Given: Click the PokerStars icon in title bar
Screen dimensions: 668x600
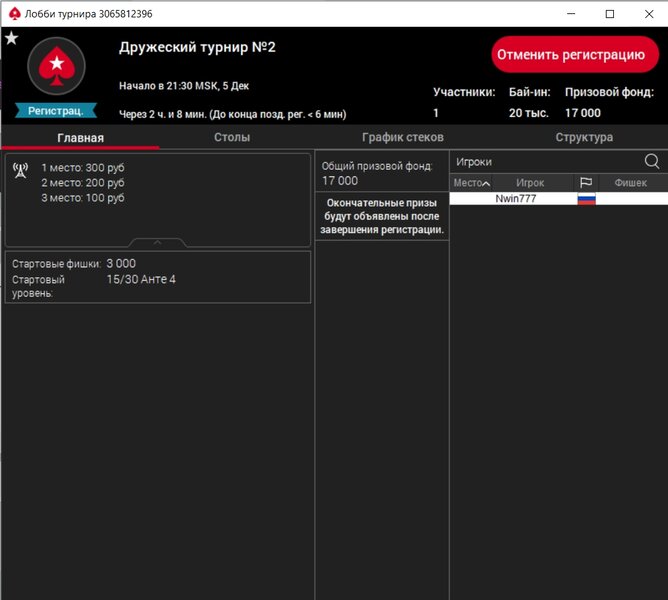Looking at the screenshot, I should tap(14, 14).
